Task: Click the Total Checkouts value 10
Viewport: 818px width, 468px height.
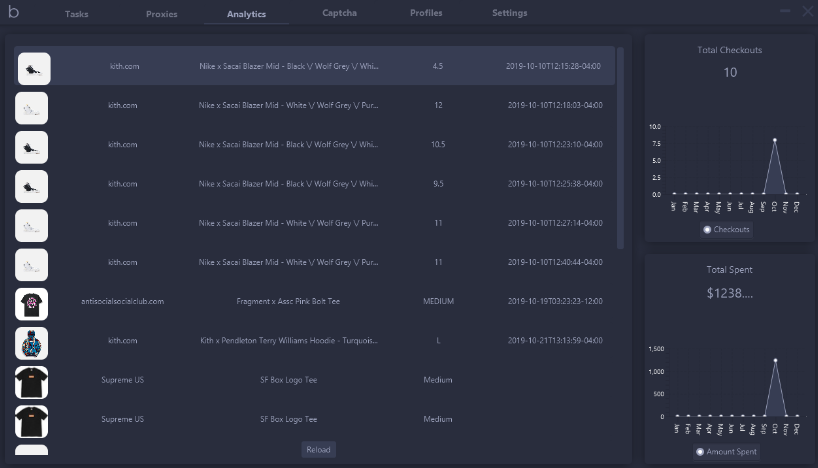Action: [x=730, y=73]
